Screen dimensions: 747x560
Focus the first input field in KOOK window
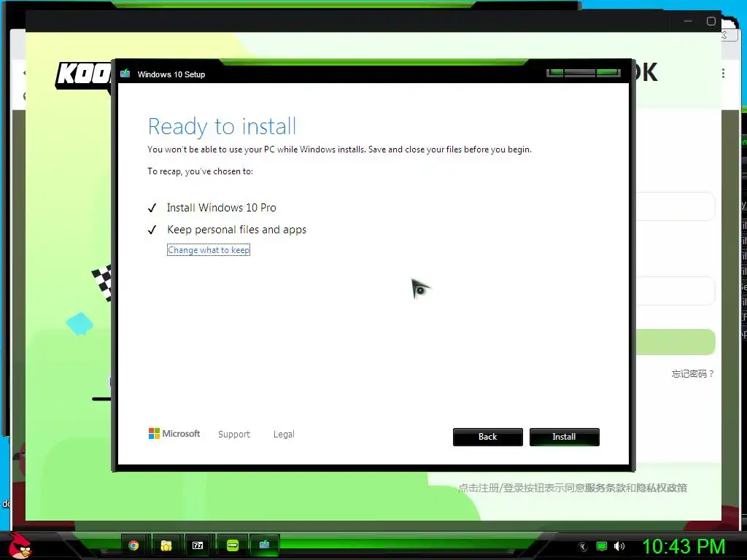pos(676,206)
